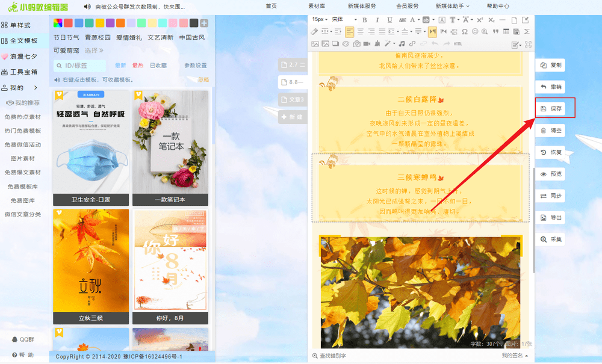Open the emoticon smiley picker
The image size is (602, 364).
(475, 32)
